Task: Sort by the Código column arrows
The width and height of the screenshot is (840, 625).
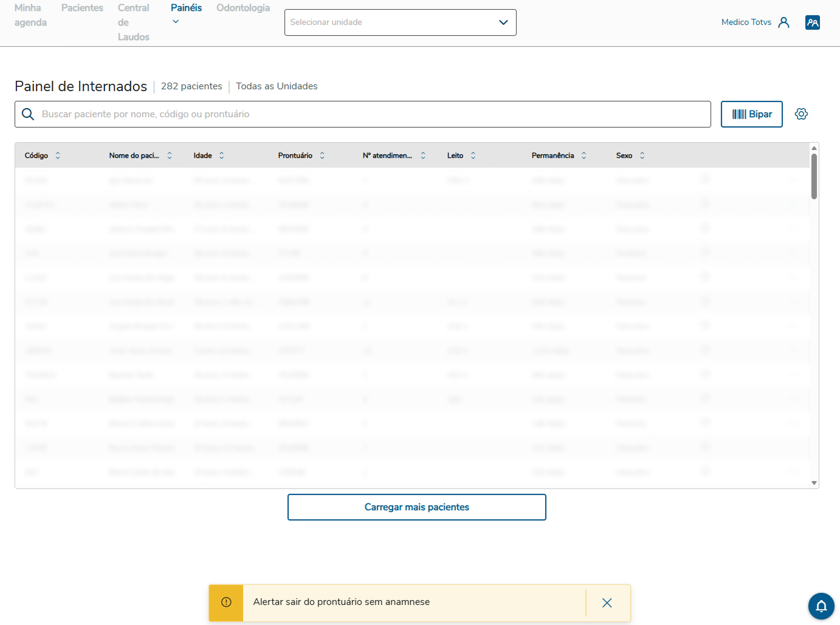Action: click(x=58, y=155)
